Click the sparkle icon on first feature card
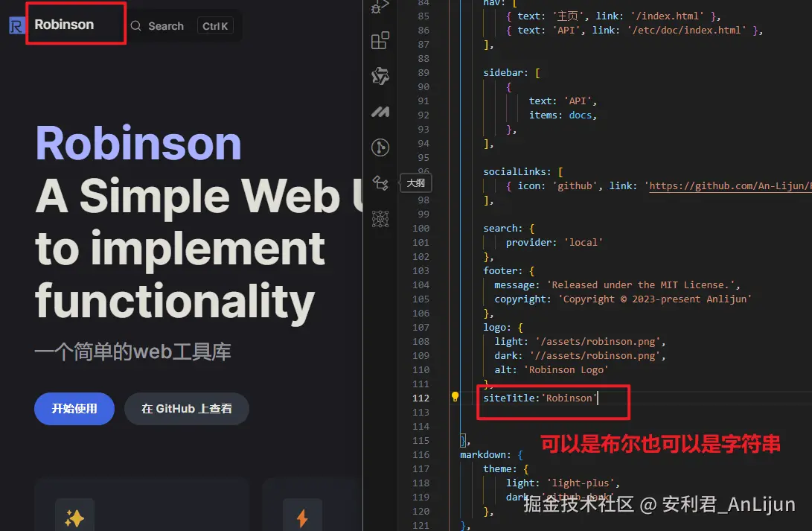The height and width of the screenshot is (531, 812). point(74,518)
